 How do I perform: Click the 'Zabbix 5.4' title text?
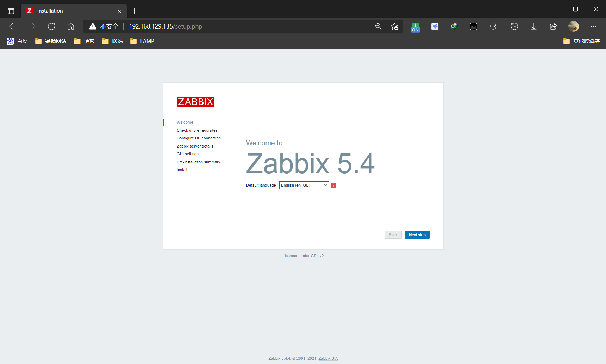310,164
